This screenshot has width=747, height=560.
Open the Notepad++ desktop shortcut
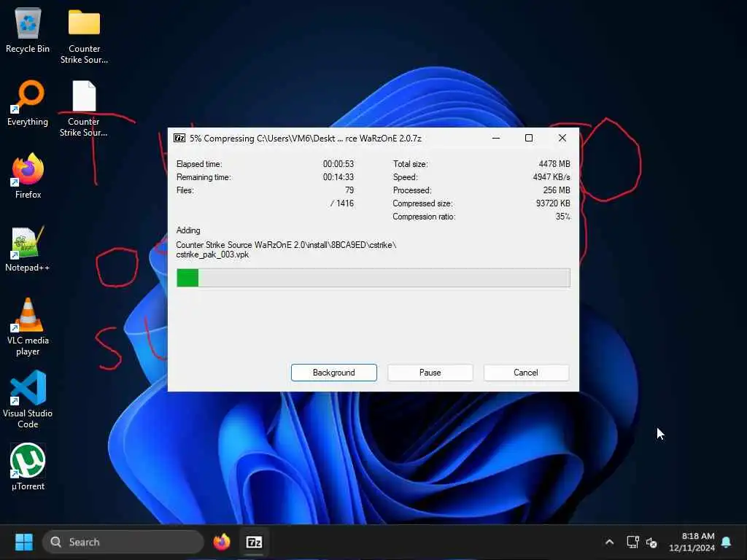[28, 249]
